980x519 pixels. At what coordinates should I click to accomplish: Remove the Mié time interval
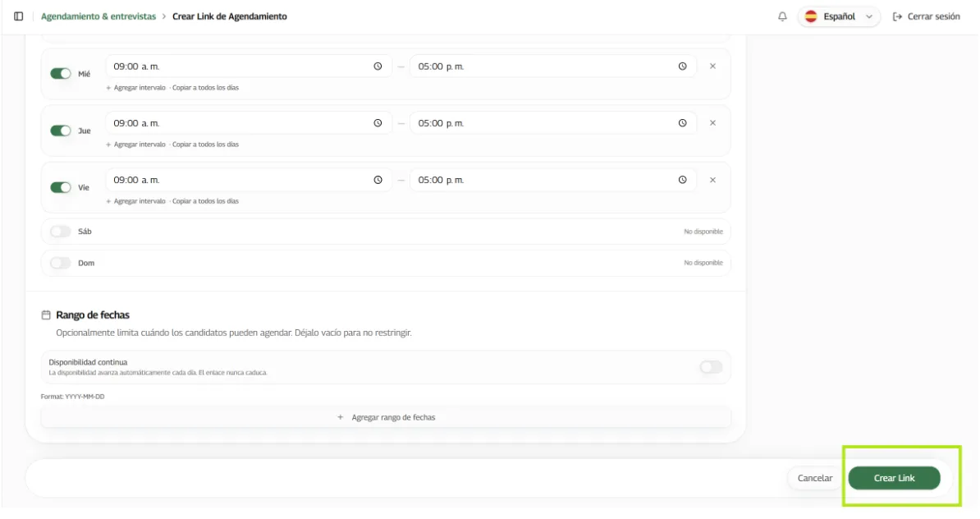point(712,67)
